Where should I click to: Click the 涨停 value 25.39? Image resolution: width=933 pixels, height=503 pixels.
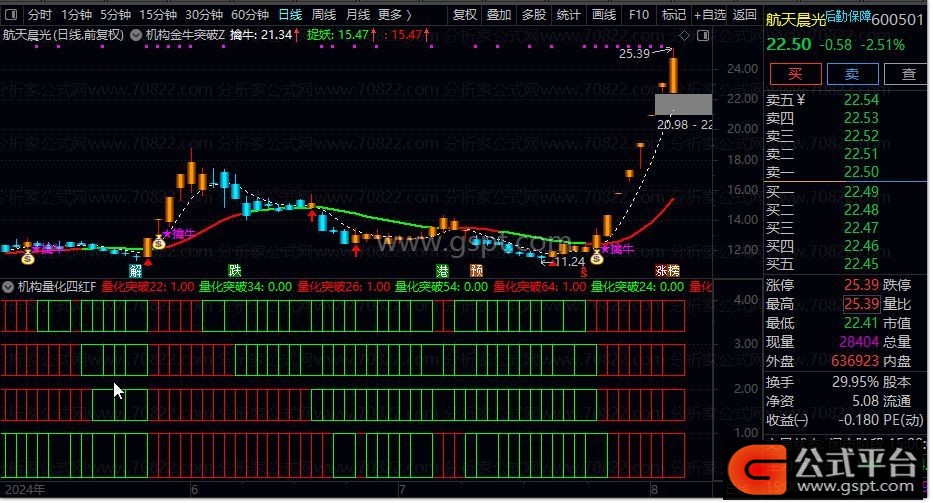(x=861, y=285)
